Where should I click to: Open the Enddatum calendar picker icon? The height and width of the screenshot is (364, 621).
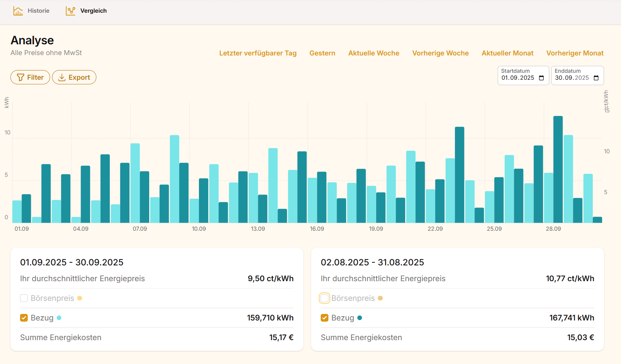596,78
